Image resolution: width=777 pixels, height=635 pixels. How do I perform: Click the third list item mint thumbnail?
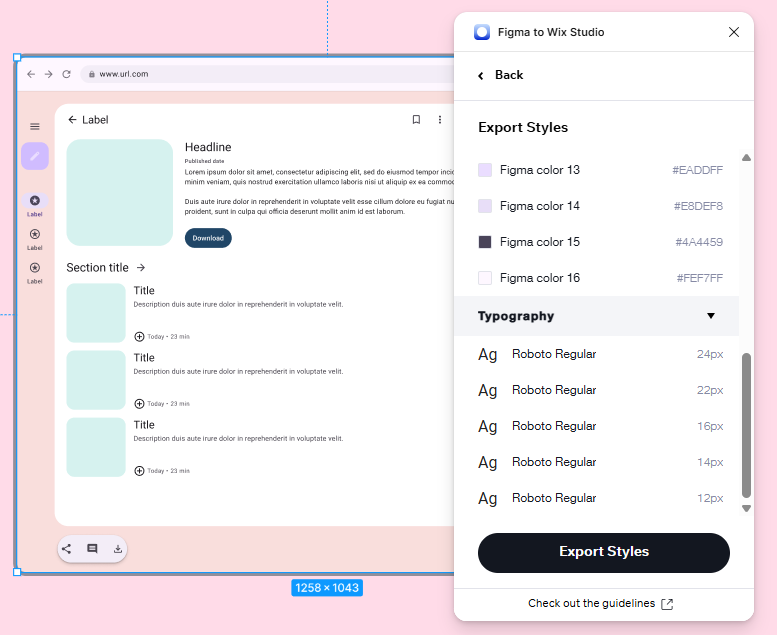pyautogui.click(x=96, y=447)
